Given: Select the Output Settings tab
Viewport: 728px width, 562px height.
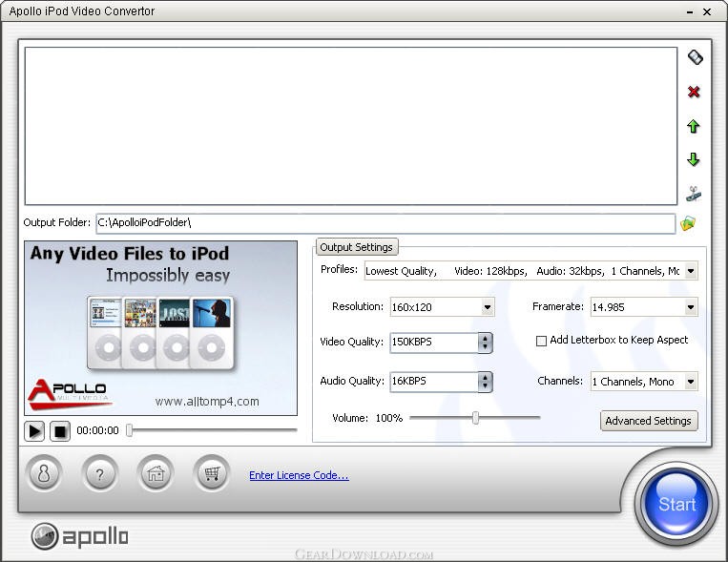Looking at the screenshot, I should point(357,247).
